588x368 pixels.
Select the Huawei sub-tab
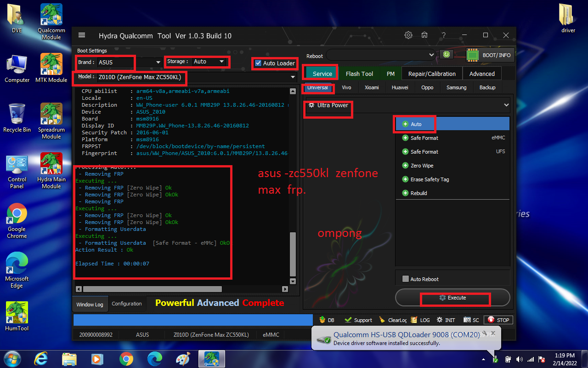400,87
